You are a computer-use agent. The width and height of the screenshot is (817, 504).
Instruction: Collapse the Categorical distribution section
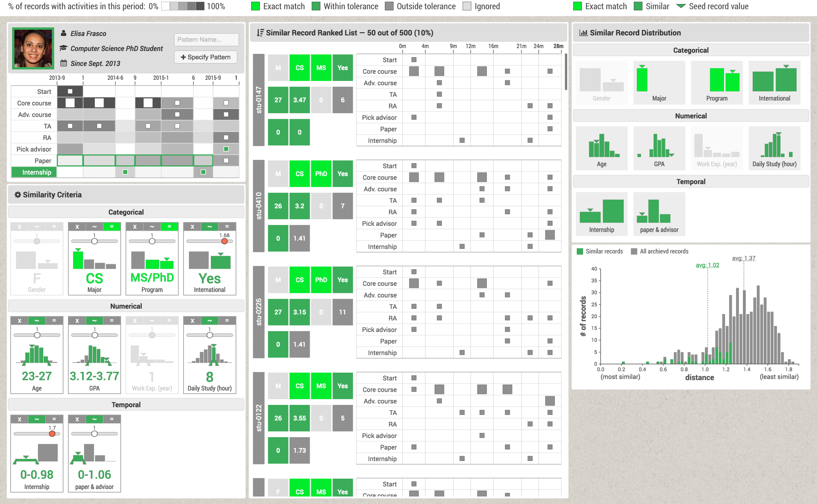pyautogui.click(x=691, y=50)
